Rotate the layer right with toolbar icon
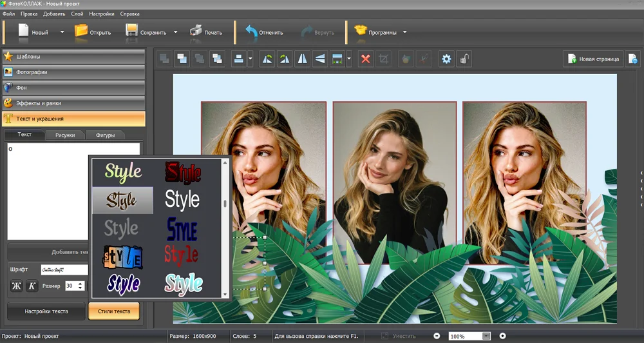The image size is (644, 343). pyautogui.click(x=285, y=59)
